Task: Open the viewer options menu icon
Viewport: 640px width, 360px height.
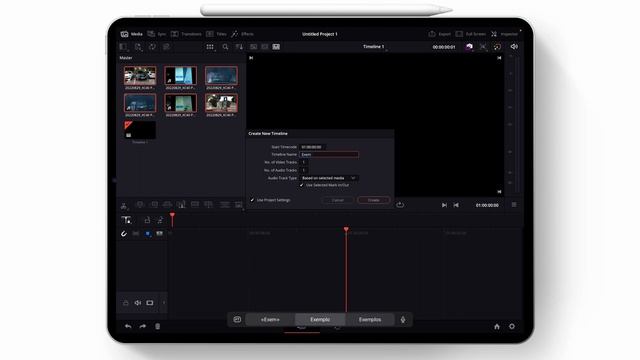Action: coord(514,205)
